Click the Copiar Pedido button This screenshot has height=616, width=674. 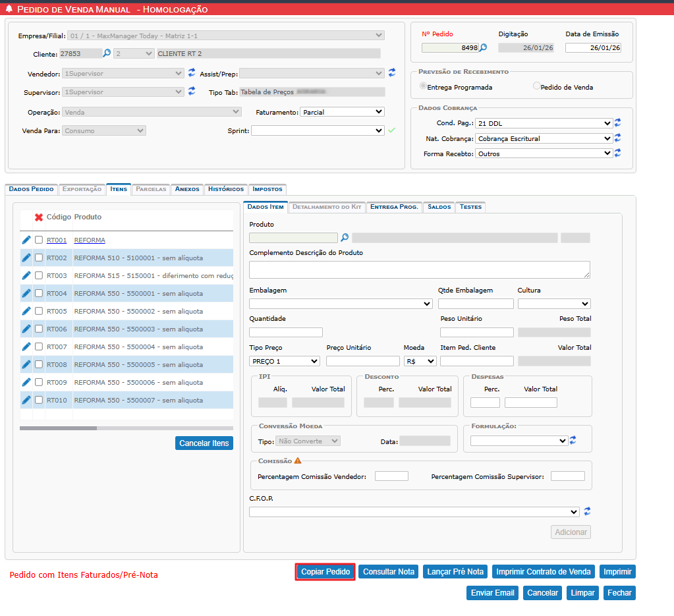pos(325,572)
